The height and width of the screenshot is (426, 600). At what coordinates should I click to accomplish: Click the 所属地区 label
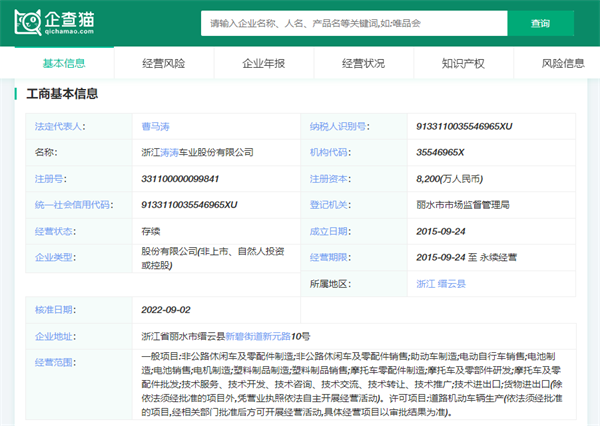click(x=330, y=284)
